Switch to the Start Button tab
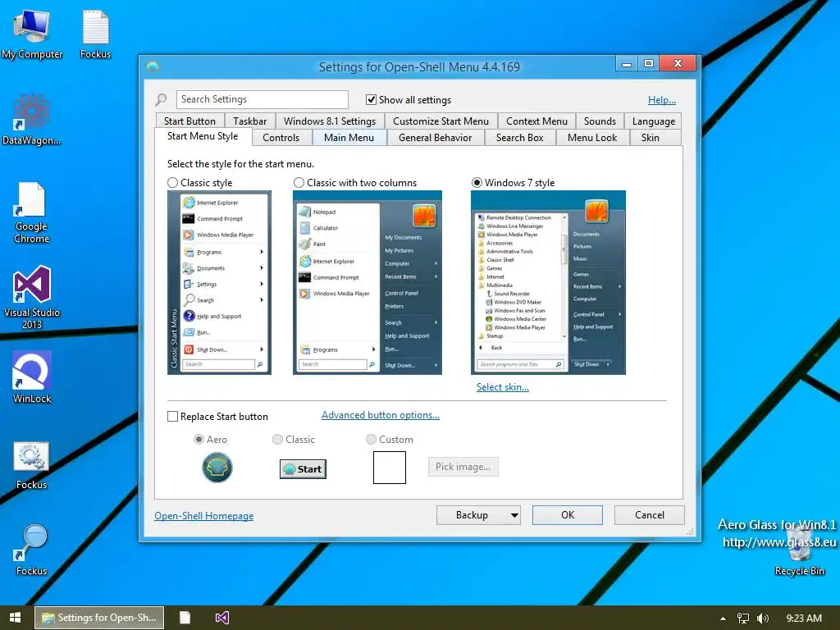 coord(189,121)
